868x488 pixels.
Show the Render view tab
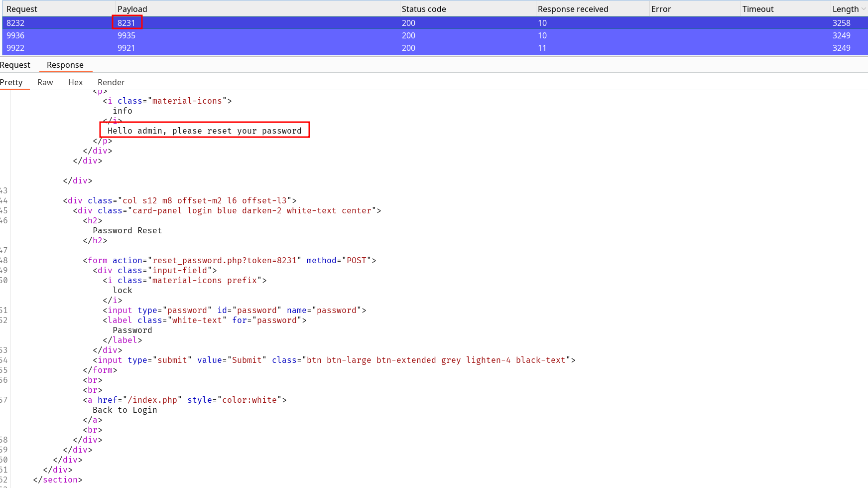(111, 82)
